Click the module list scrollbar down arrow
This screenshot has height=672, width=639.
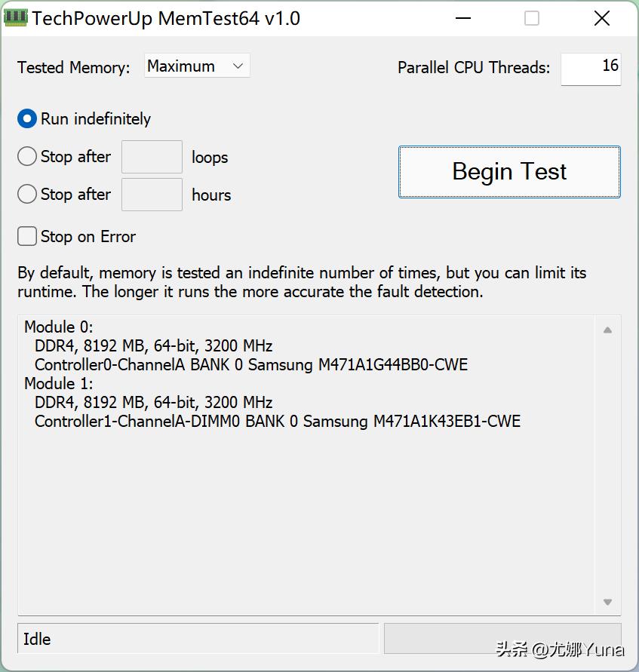(608, 602)
